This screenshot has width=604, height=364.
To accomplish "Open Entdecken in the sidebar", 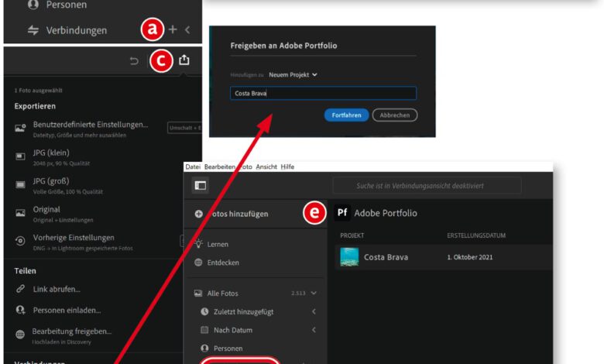I will click(223, 263).
